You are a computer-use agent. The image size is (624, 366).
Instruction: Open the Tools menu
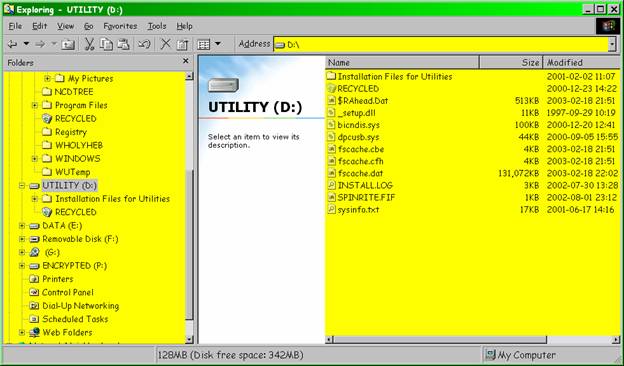pyautogui.click(x=157, y=26)
